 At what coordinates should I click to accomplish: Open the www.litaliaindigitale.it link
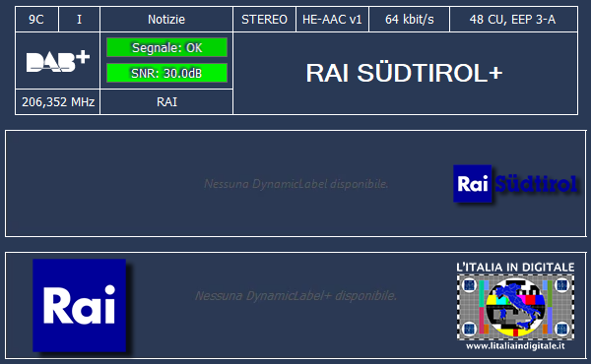pyautogui.click(x=515, y=345)
